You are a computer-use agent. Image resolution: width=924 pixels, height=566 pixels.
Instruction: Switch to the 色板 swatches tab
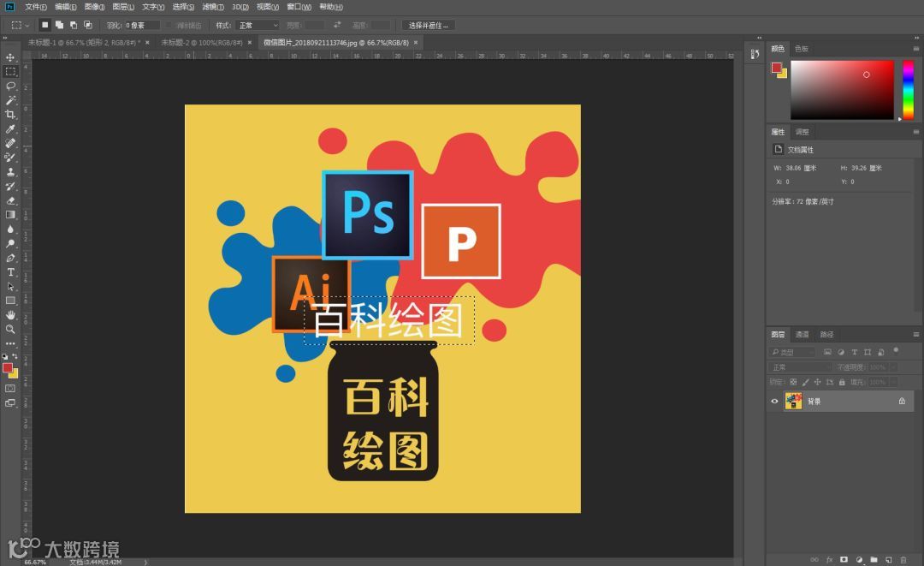[x=802, y=48]
